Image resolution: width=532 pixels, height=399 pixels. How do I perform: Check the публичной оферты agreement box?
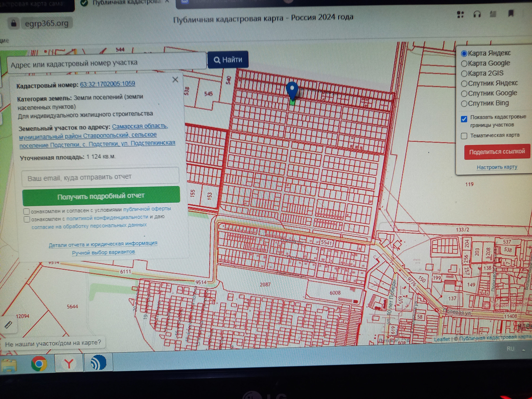point(27,211)
